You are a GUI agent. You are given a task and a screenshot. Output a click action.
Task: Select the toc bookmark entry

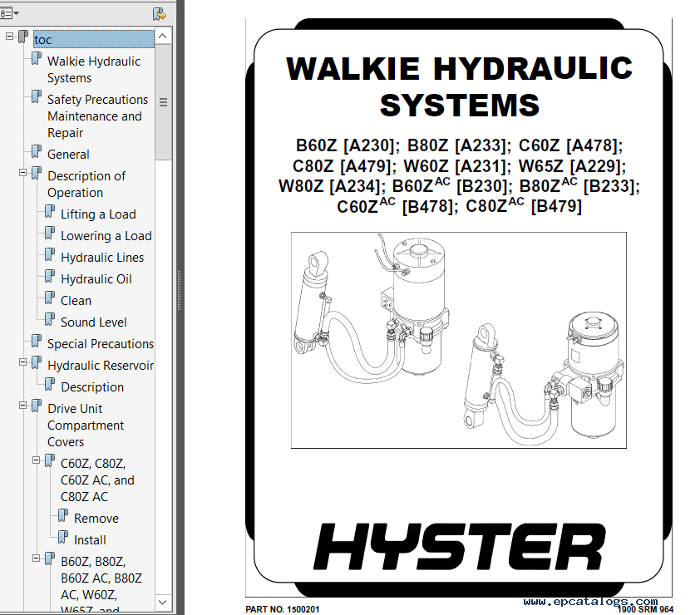pos(94,39)
